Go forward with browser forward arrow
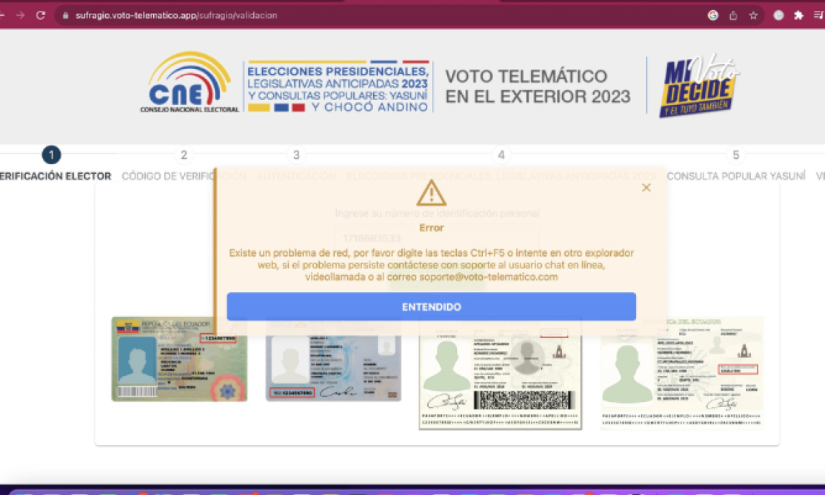The image size is (825, 495). pos(20,15)
